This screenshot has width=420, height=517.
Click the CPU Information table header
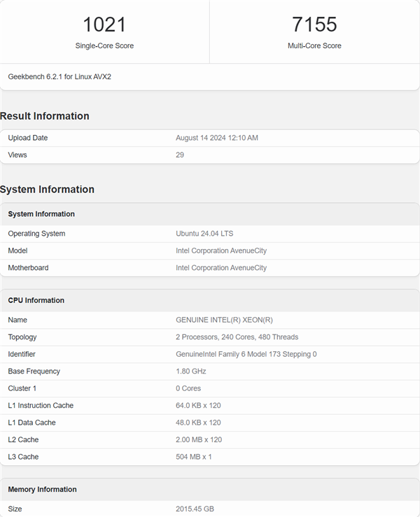36,300
